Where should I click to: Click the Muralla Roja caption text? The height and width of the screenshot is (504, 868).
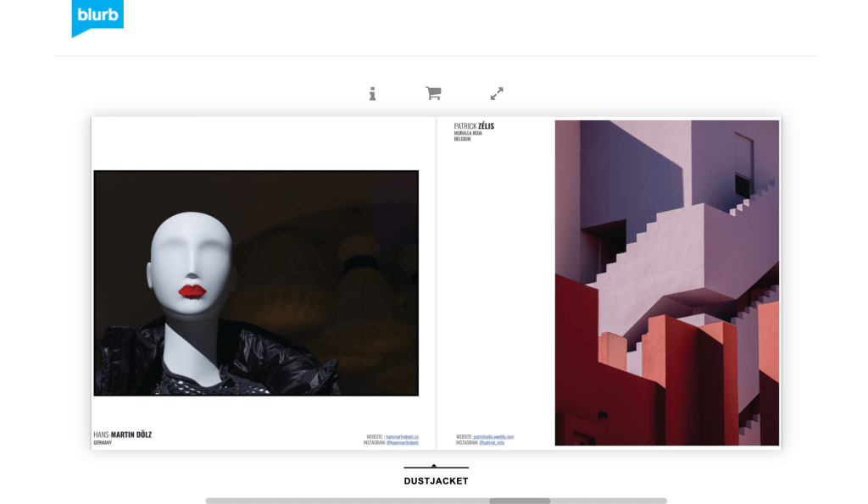click(x=468, y=133)
